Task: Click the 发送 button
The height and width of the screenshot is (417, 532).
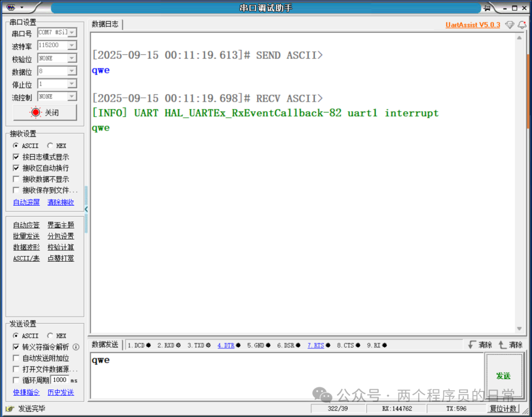Action: 503,376
